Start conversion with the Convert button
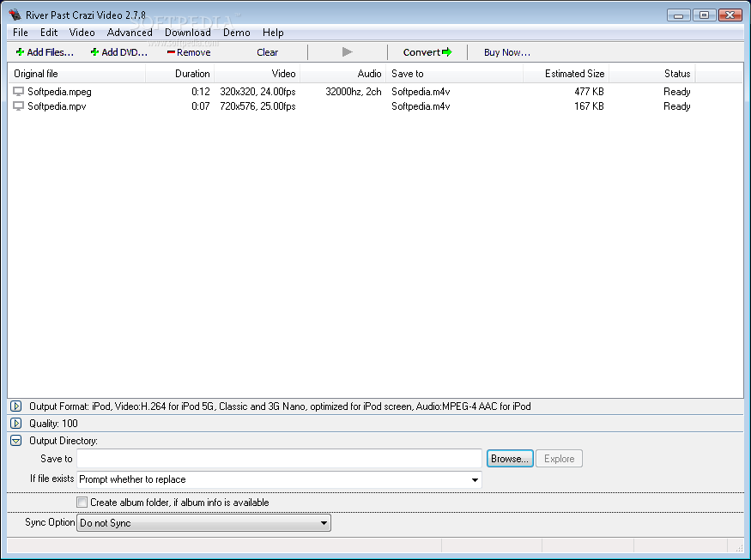 (427, 52)
